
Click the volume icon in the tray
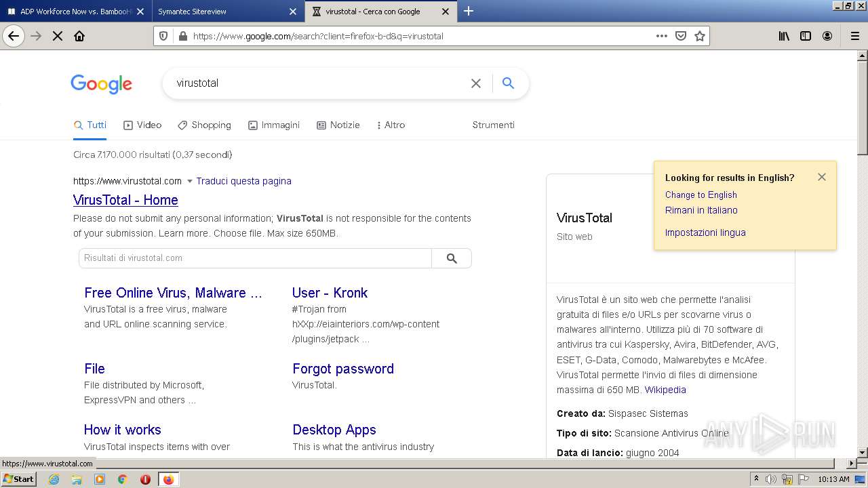click(x=771, y=479)
